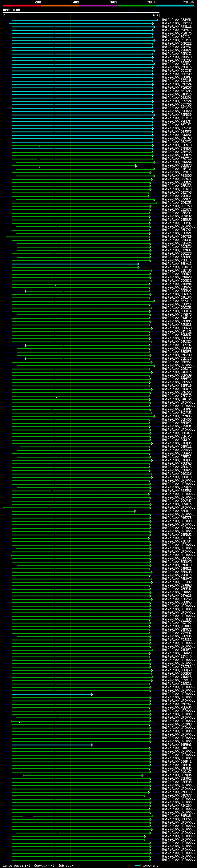Select hit label UniRef100_B9H9Z6

coord(176,30)
